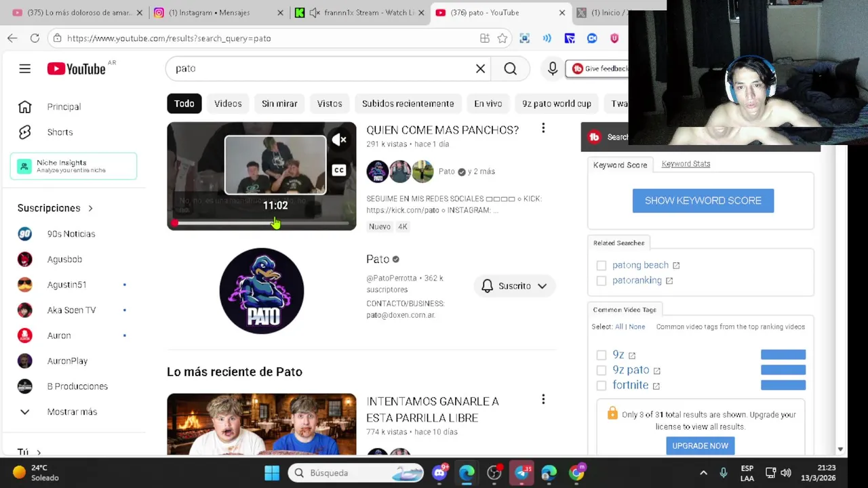Check the patong beach checkbox
868x488 pixels.
pyautogui.click(x=601, y=266)
